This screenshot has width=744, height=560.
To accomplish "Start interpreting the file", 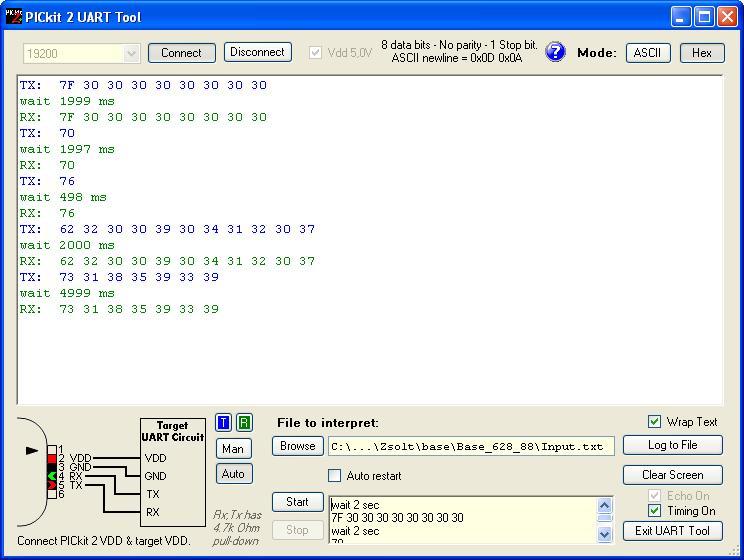I will (x=298, y=502).
